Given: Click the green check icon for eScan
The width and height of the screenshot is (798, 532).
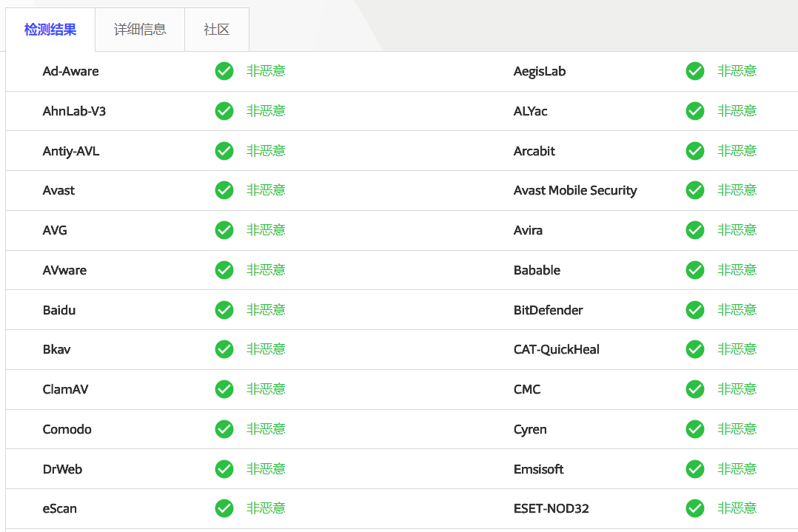Looking at the screenshot, I should (x=224, y=508).
